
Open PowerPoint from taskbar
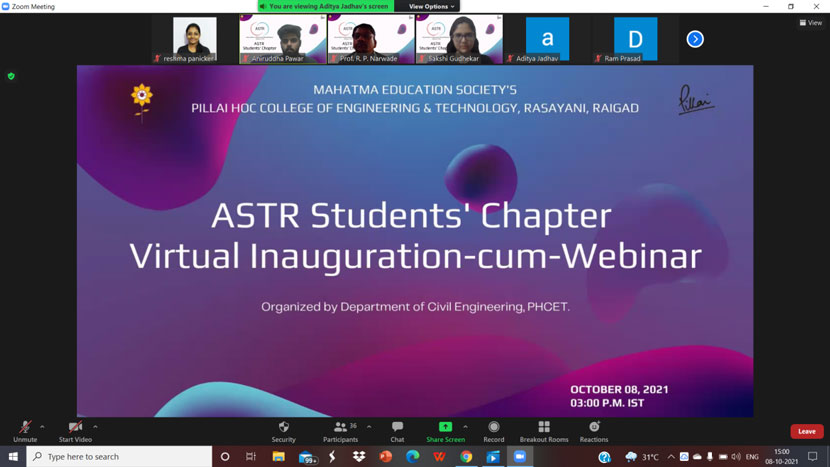[x=385, y=456]
